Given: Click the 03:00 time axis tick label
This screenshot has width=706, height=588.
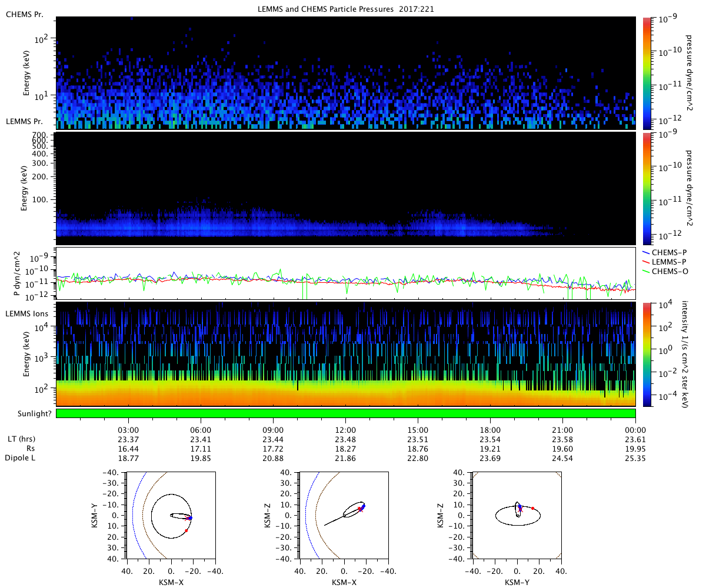Looking at the screenshot, I should coord(128,430).
